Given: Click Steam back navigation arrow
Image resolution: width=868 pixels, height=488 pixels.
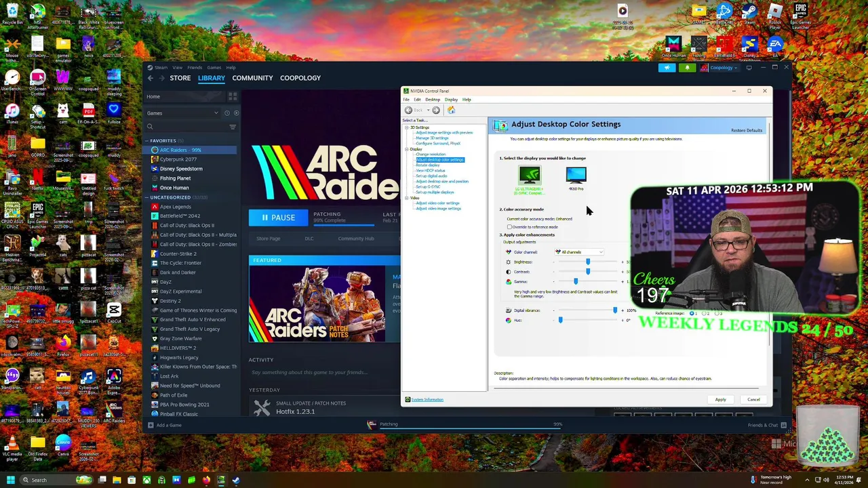Looking at the screenshot, I should pos(151,78).
